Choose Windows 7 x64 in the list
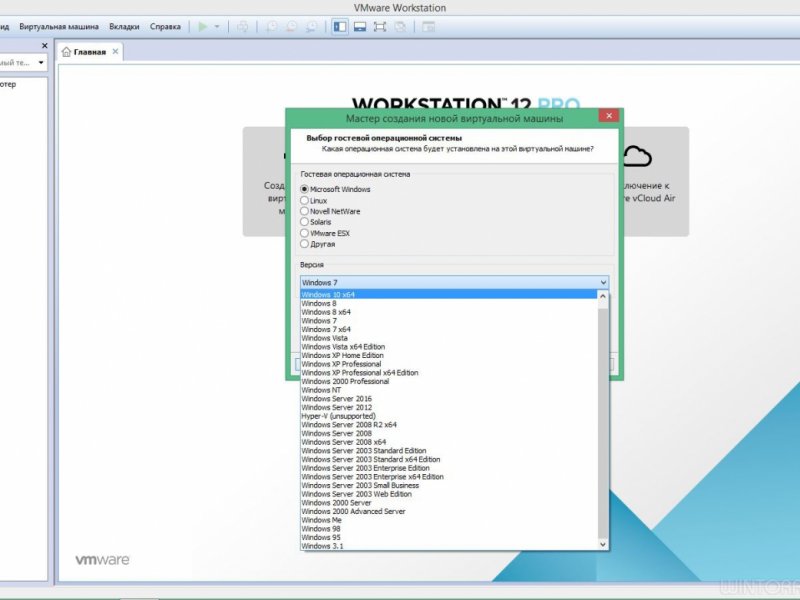The height and width of the screenshot is (600, 800). 448,329
